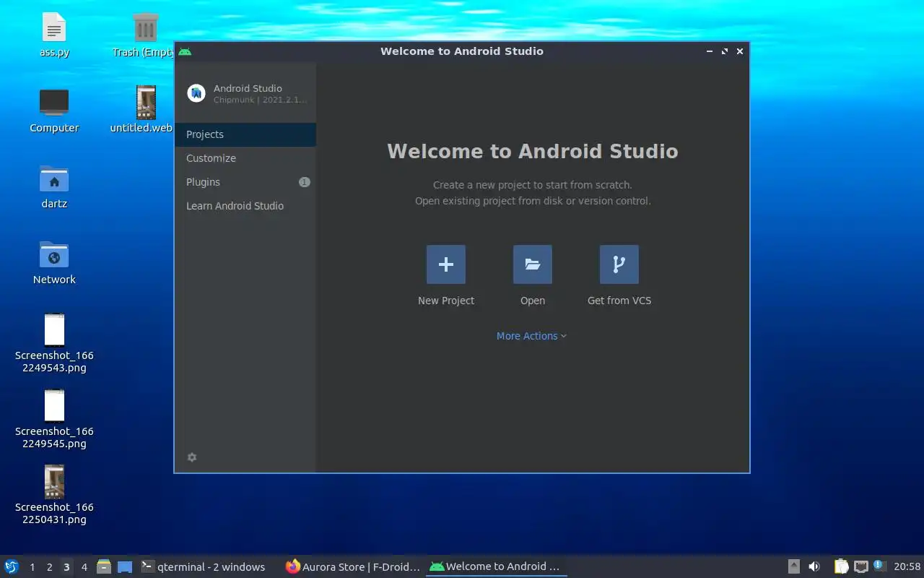924x578 pixels.
Task: Select the Network desktop icon
Action: click(54, 262)
